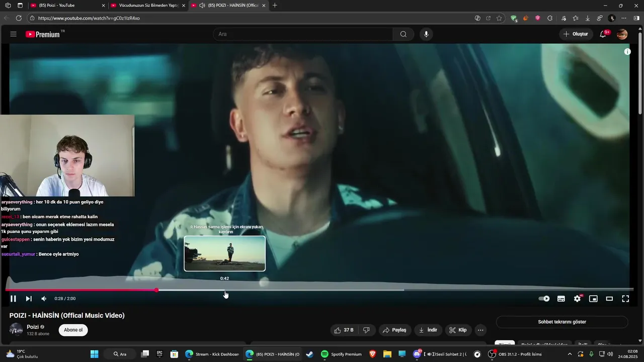644x362 pixels.
Task: Open the favorites list icon in toolbar
Action: point(576,18)
